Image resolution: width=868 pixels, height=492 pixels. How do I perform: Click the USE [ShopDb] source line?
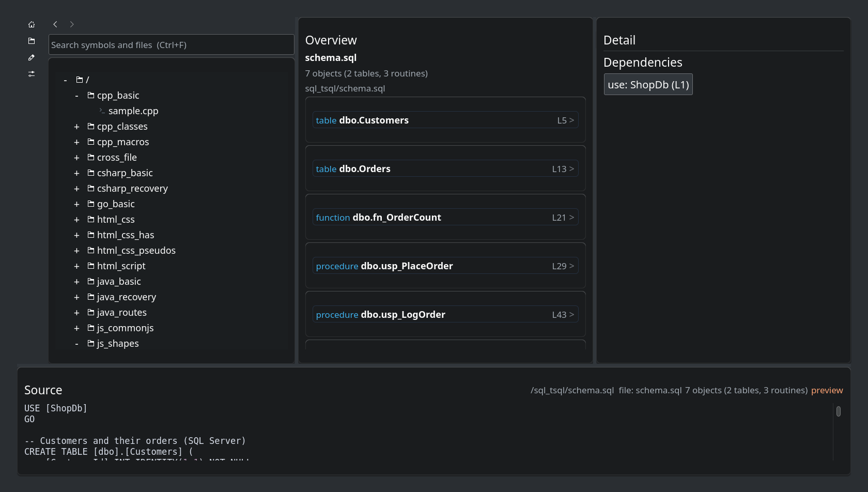click(x=56, y=408)
